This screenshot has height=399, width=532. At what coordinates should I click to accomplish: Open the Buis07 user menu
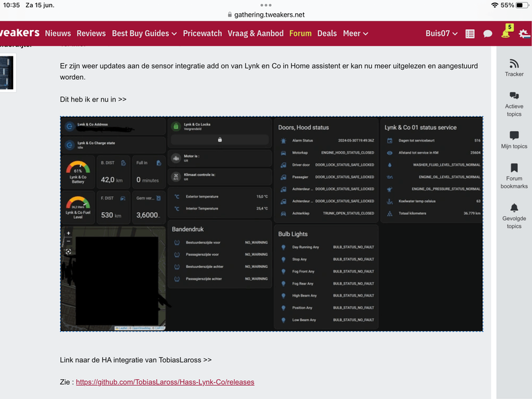442,33
